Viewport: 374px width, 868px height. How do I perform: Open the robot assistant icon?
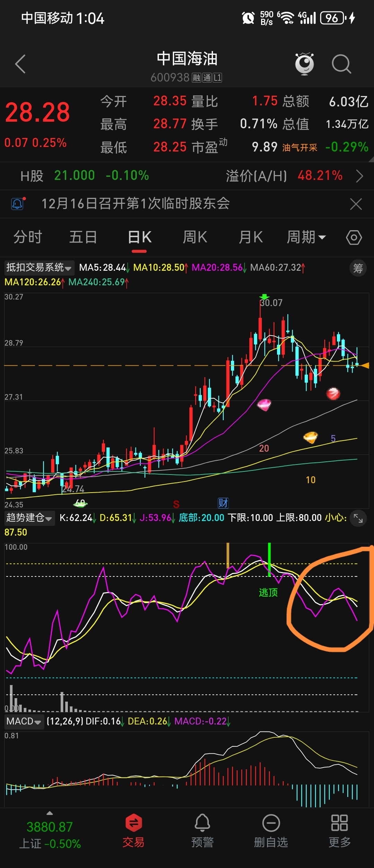(x=304, y=64)
